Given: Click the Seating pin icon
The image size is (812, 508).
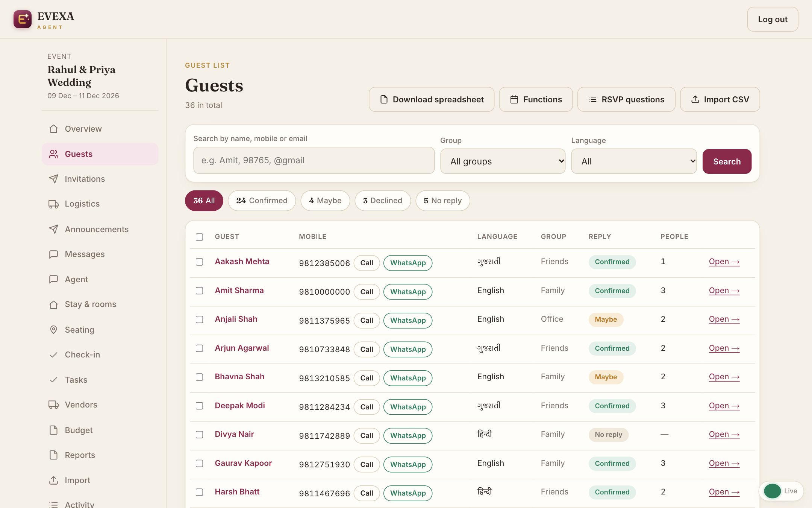Looking at the screenshot, I should coord(54,330).
